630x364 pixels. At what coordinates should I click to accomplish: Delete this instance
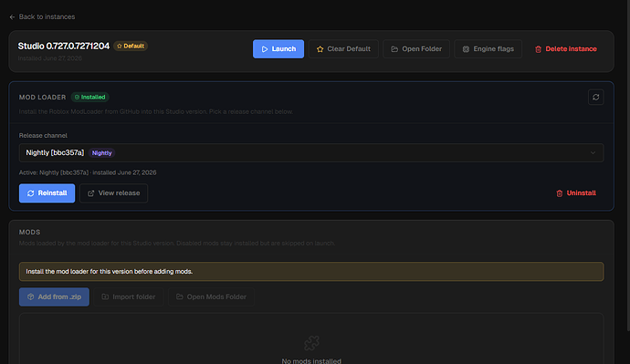click(566, 49)
